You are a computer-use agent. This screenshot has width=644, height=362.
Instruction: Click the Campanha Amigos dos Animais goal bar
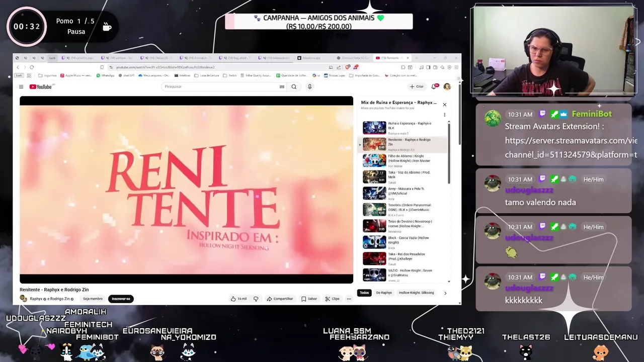point(319,22)
